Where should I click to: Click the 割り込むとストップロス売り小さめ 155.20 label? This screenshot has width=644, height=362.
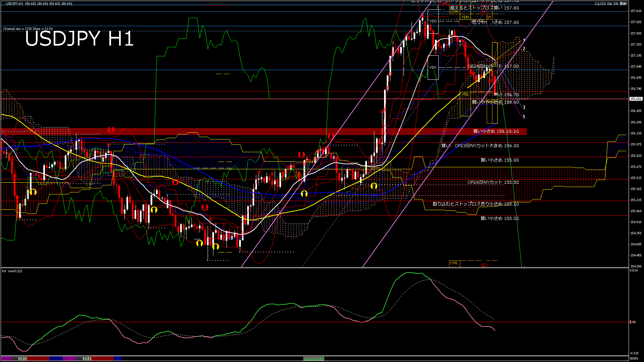476,204
